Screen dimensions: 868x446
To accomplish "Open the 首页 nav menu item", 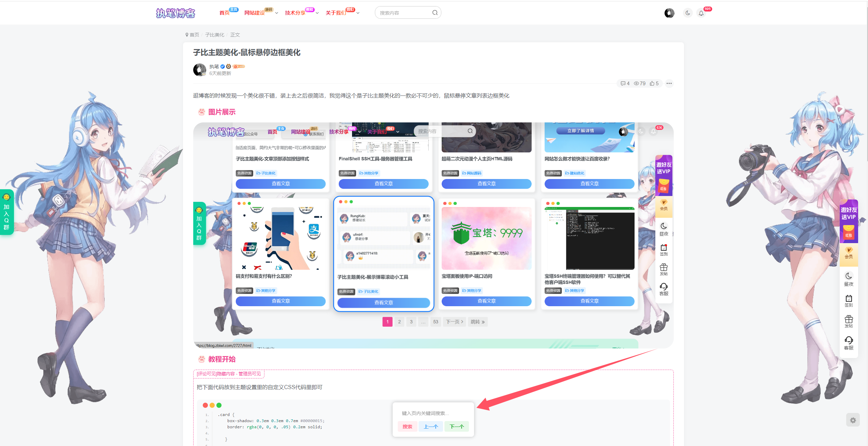I will pos(224,13).
